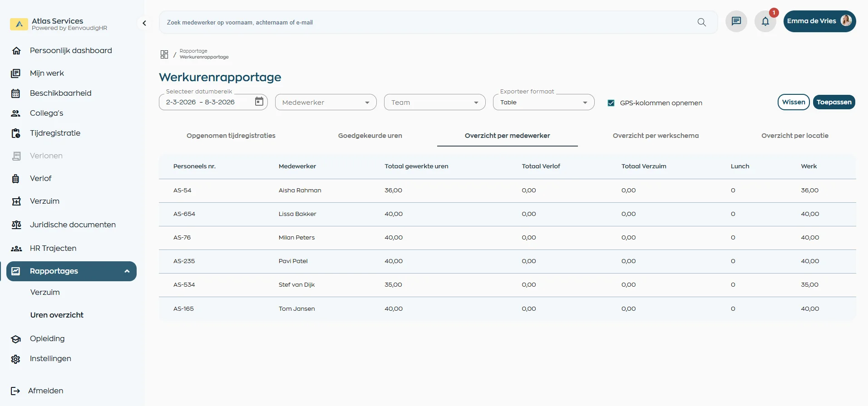Switch to Opgenomen tijdregistraties tab
The width and height of the screenshot is (868, 406).
coord(231,136)
